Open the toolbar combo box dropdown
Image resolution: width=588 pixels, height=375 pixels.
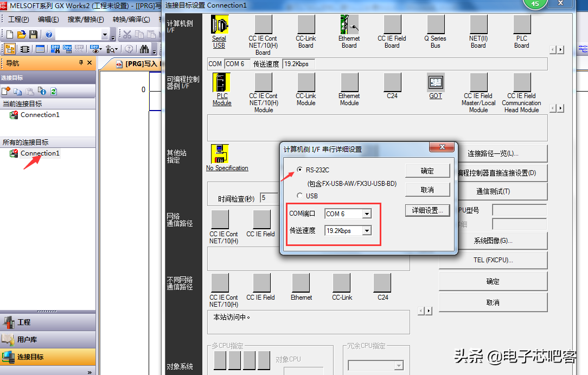105,35
